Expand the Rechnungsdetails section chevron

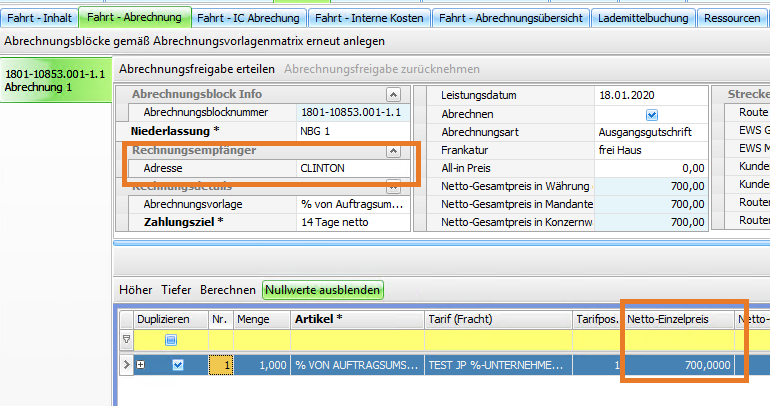point(393,186)
